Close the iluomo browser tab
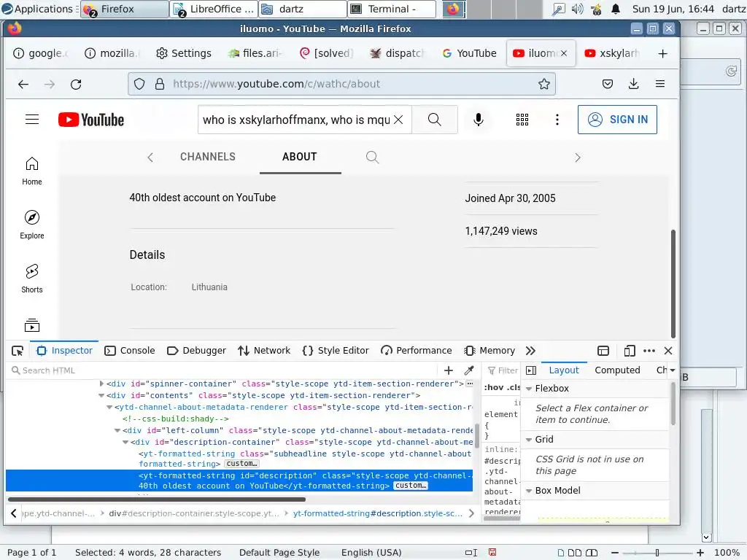747x560 pixels. [x=564, y=53]
